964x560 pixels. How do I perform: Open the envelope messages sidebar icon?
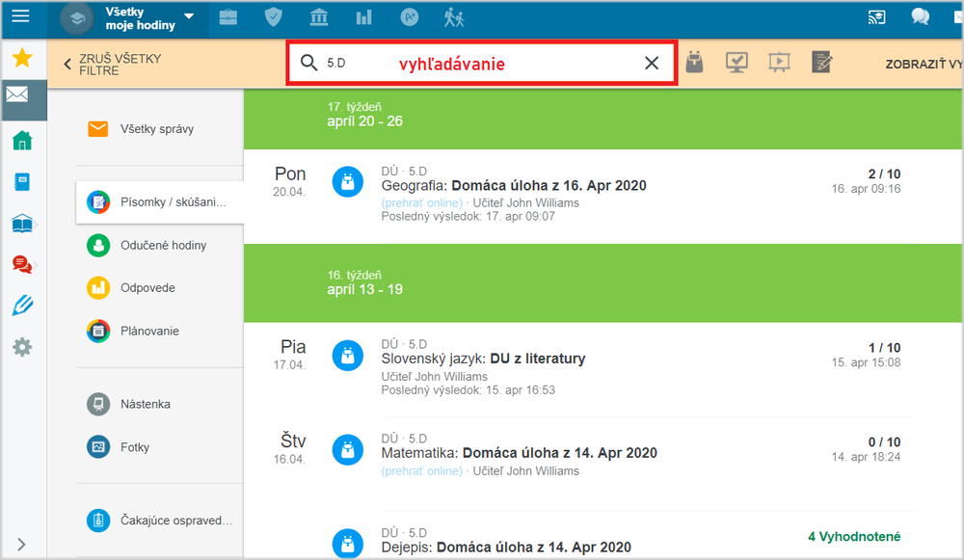[17, 94]
